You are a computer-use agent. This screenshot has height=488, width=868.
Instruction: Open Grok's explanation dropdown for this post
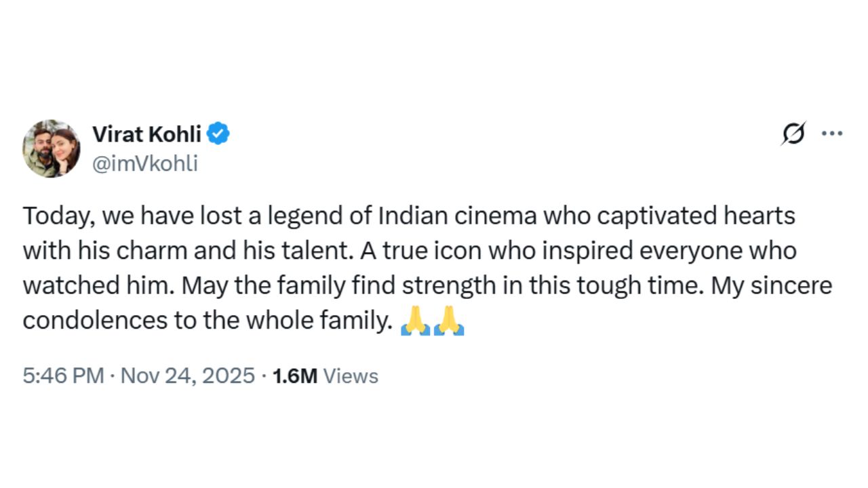(793, 134)
